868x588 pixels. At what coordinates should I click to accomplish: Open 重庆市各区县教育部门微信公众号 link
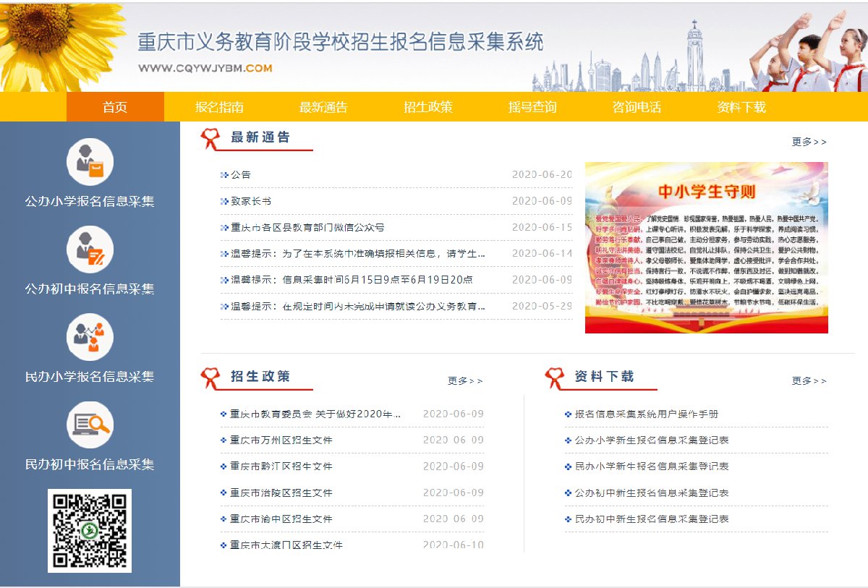[307, 227]
